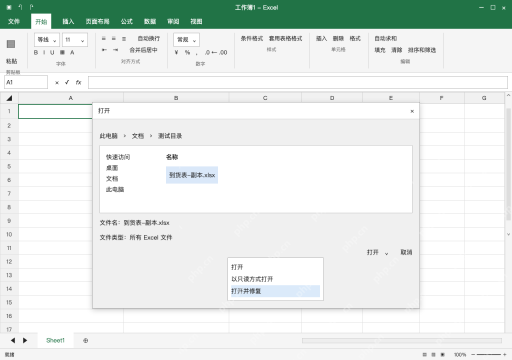This screenshot has width=512, height=360.
Task: Apply currency ¥ number format
Action: (176, 52)
